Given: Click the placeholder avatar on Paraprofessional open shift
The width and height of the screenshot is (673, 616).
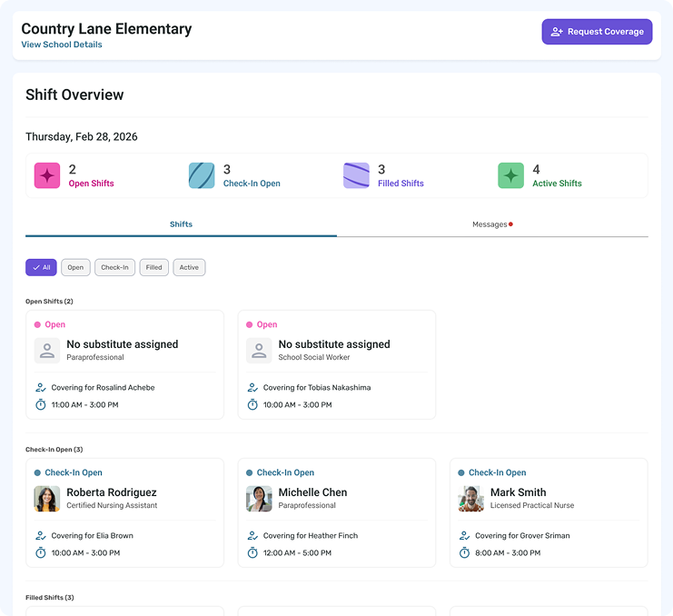Looking at the screenshot, I should [x=47, y=351].
